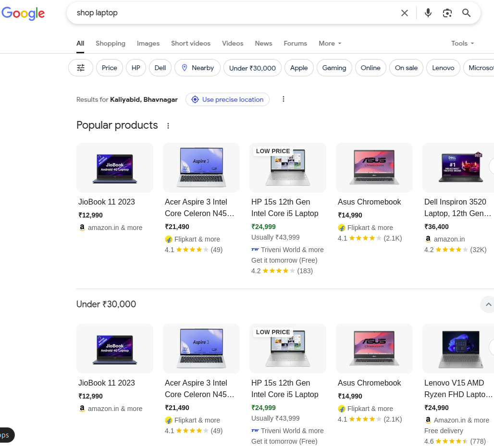Click the 4.6 (778) rating of Lenovo V15
Image resolution: width=494 pixels, height=448 pixels.
455,441
